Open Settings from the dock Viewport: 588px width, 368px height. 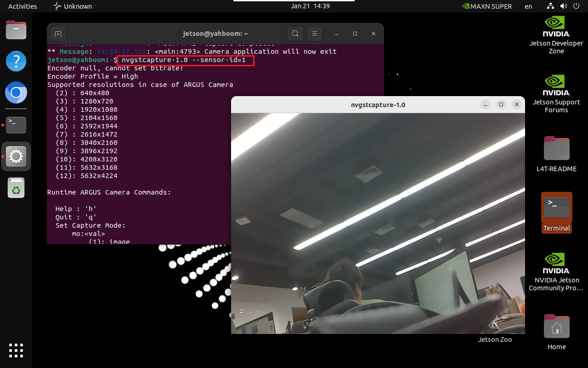point(16,156)
